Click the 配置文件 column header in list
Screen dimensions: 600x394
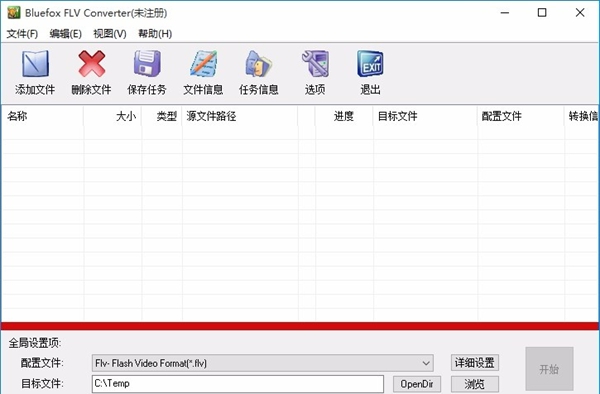[x=521, y=116]
